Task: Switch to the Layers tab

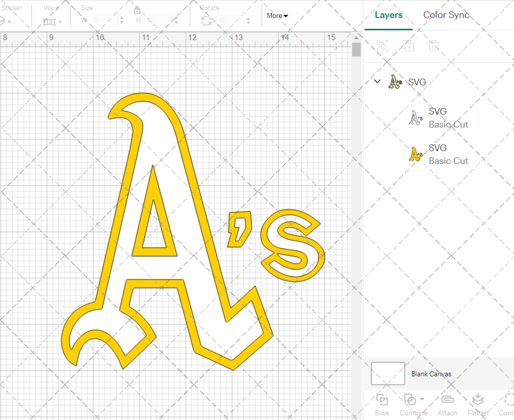Action: (389, 15)
